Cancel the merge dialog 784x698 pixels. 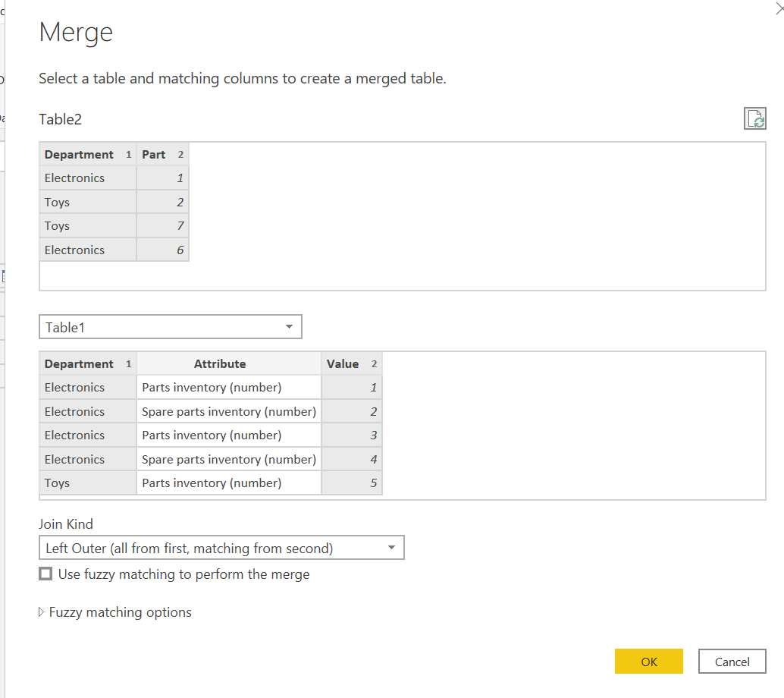(732, 662)
